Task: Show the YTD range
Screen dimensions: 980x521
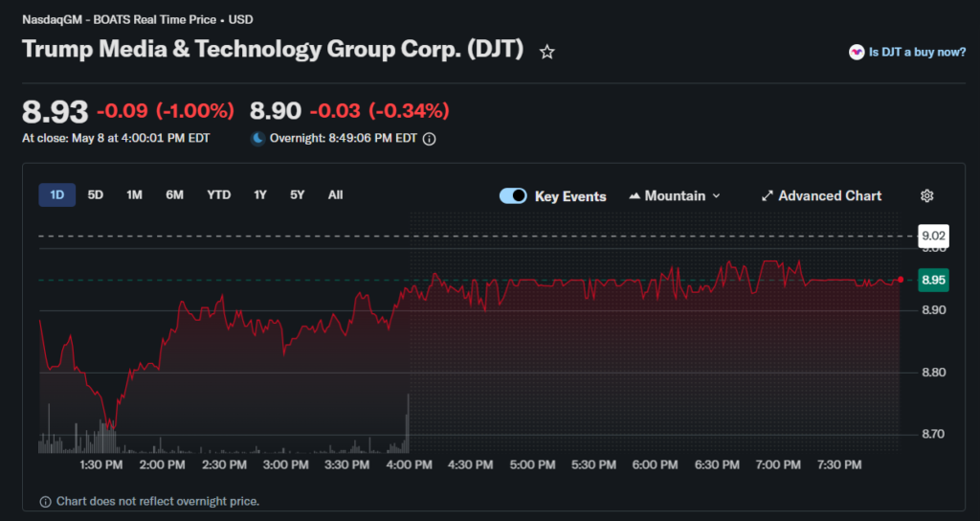Action: (219, 195)
